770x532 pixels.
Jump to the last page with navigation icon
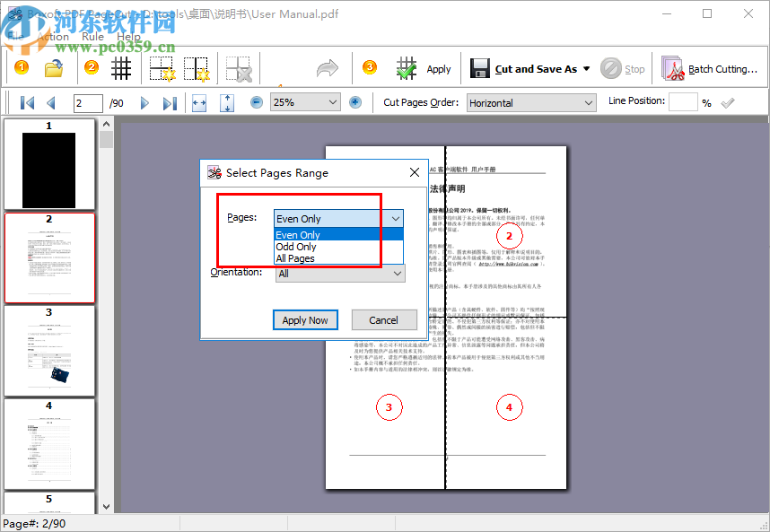170,102
